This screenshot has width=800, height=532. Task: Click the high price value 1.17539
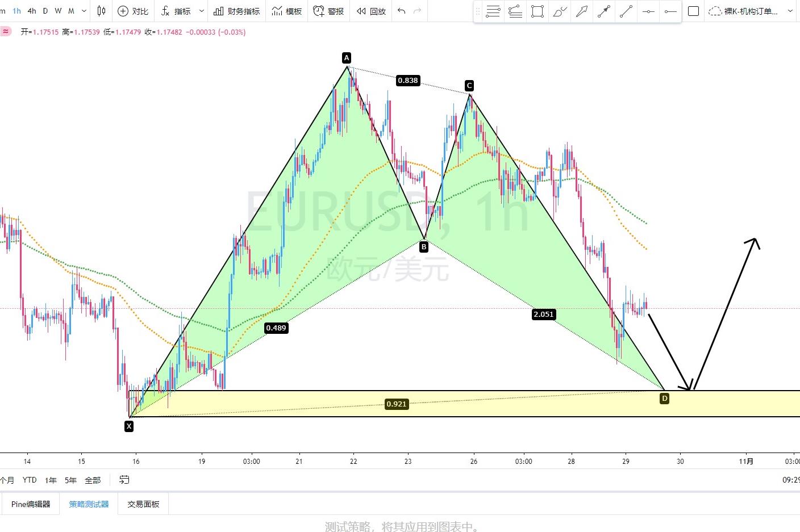point(87,32)
